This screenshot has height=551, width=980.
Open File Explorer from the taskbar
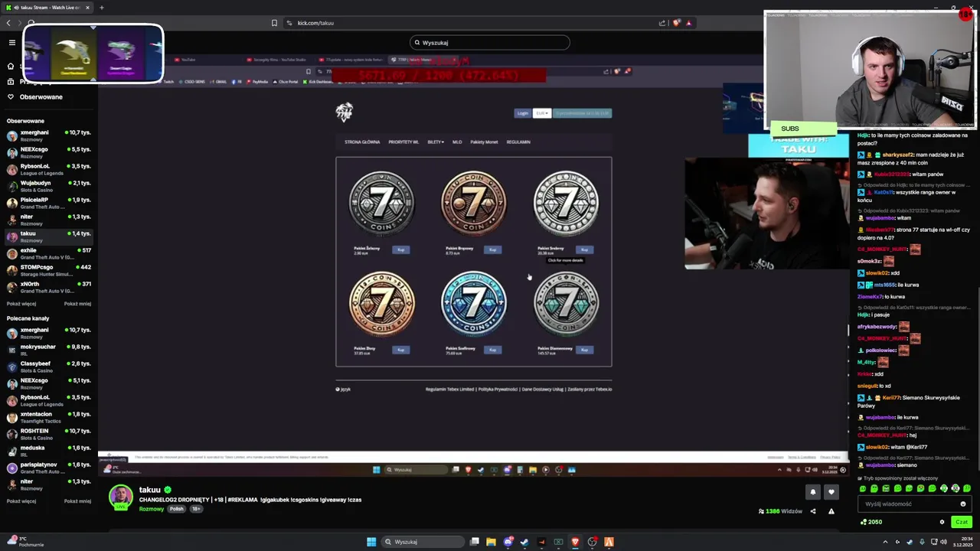point(491,542)
